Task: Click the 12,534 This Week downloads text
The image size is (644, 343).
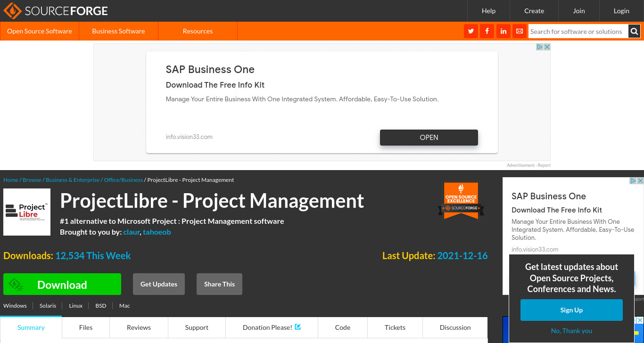Action: 93,256
